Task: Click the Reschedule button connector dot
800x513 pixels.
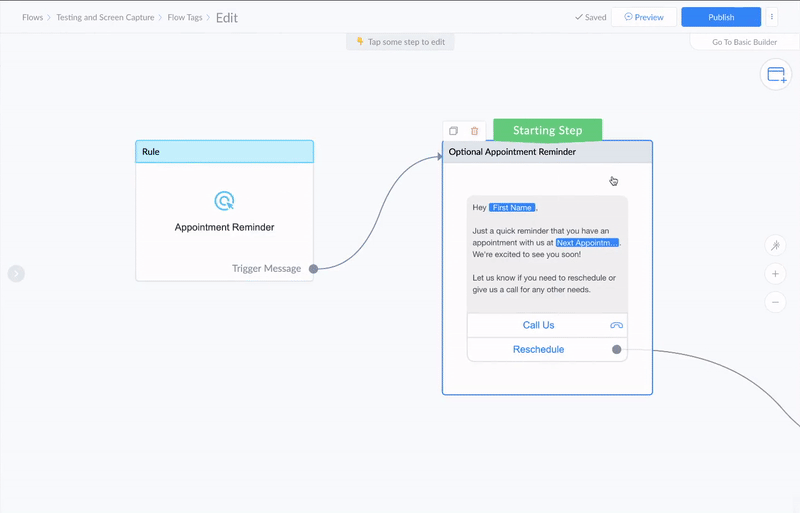Action: pyautogui.click(x=617, y=350)
